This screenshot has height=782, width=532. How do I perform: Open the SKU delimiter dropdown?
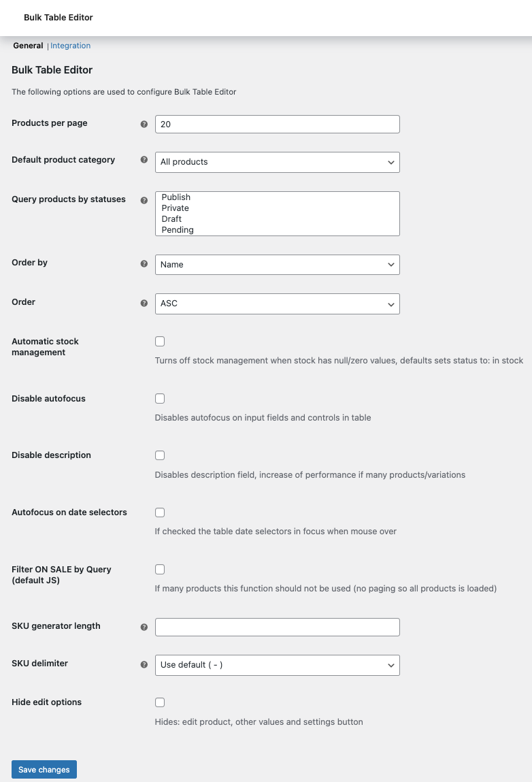point(277,665)
